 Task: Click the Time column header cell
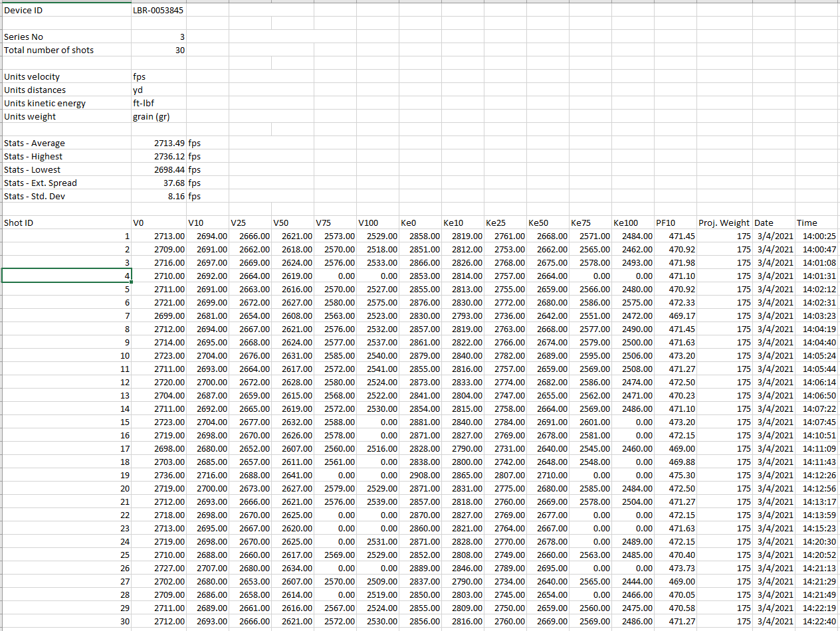coord(806,223)
